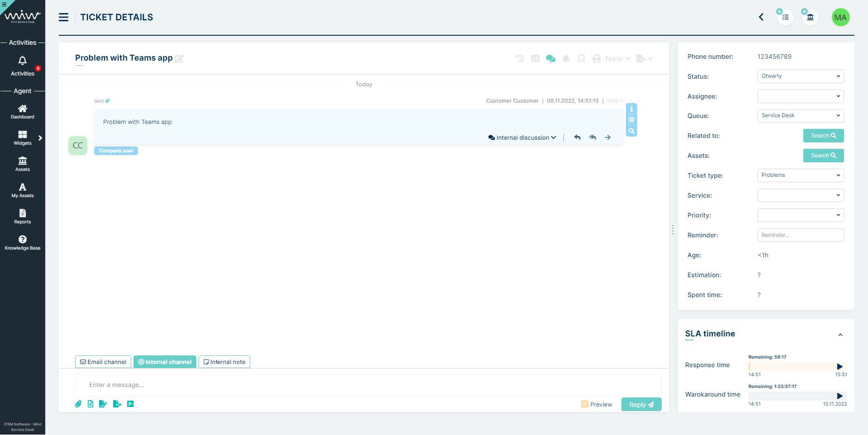This screenshot has width=868, height=435.
Task: Expand the Internal discussion dropdown
Action: coord(522,137)
